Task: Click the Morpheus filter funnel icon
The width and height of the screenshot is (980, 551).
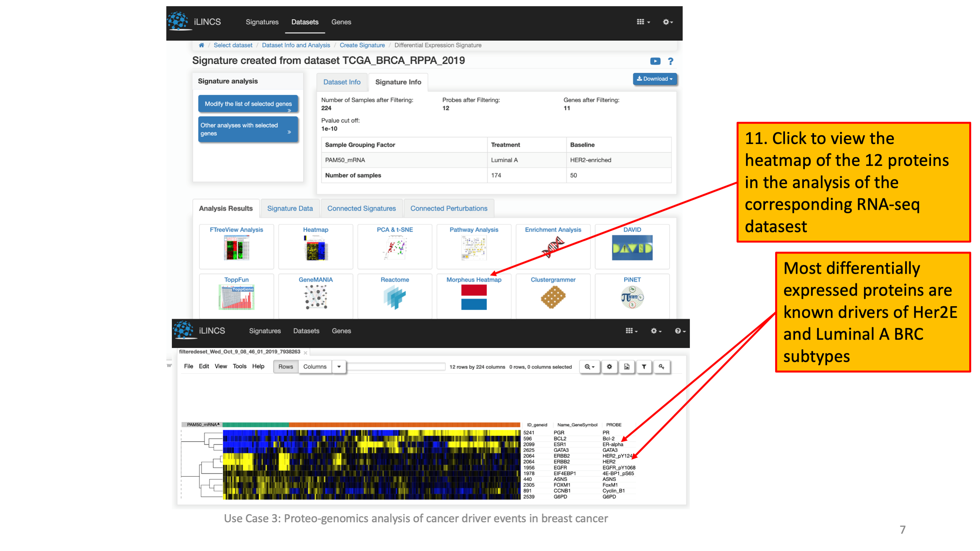Action: click(644, 366)
